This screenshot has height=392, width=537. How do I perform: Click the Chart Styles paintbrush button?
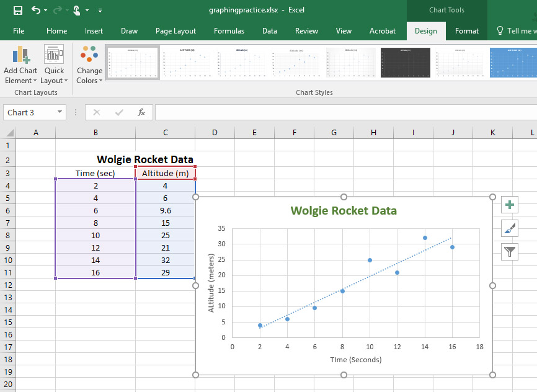click(x=510, y=228)
